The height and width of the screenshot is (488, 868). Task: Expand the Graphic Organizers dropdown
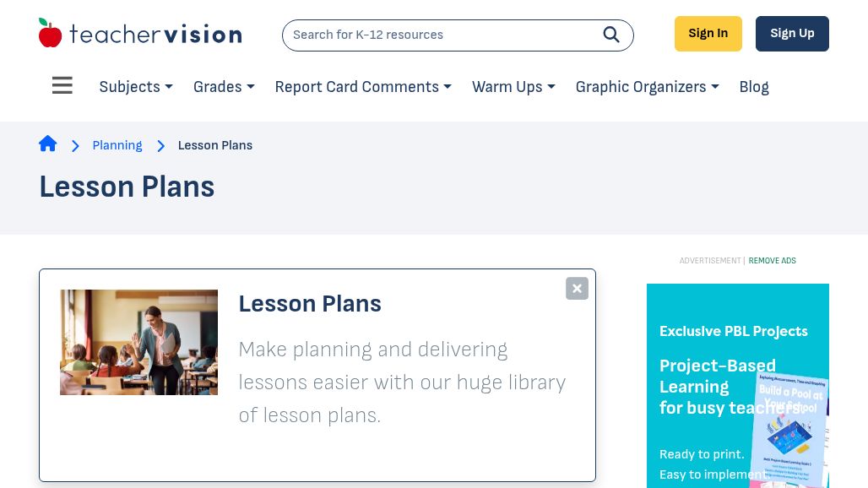(x=647, y=87)
